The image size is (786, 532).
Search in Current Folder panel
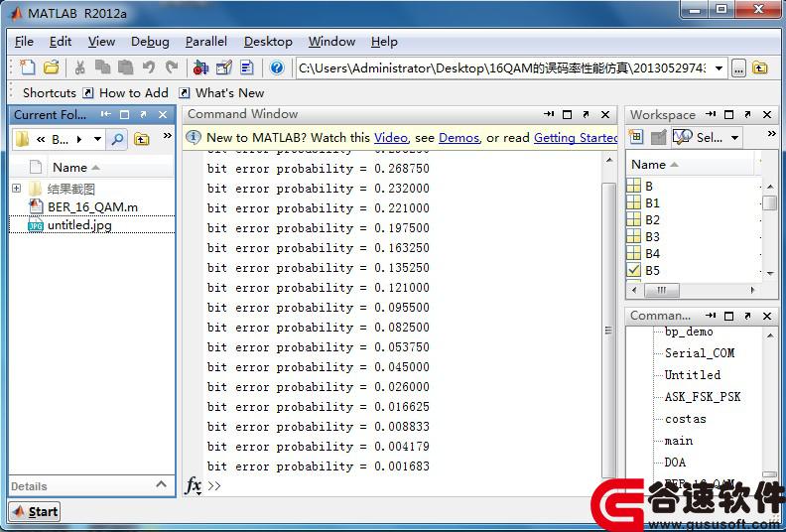(117, 139)
